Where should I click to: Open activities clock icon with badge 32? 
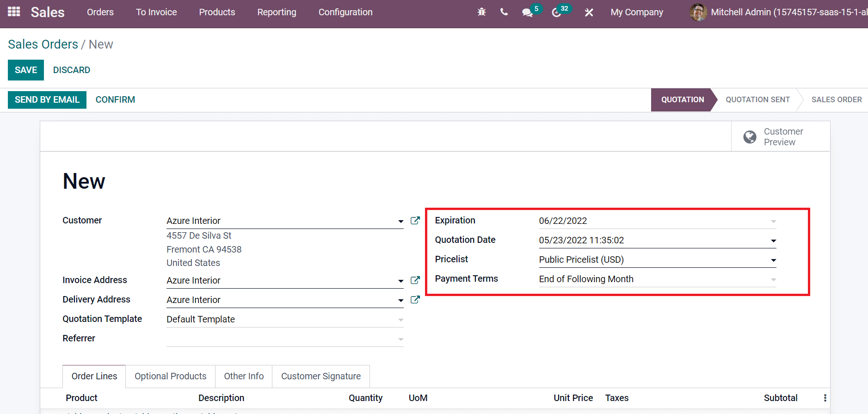point(556,12)
